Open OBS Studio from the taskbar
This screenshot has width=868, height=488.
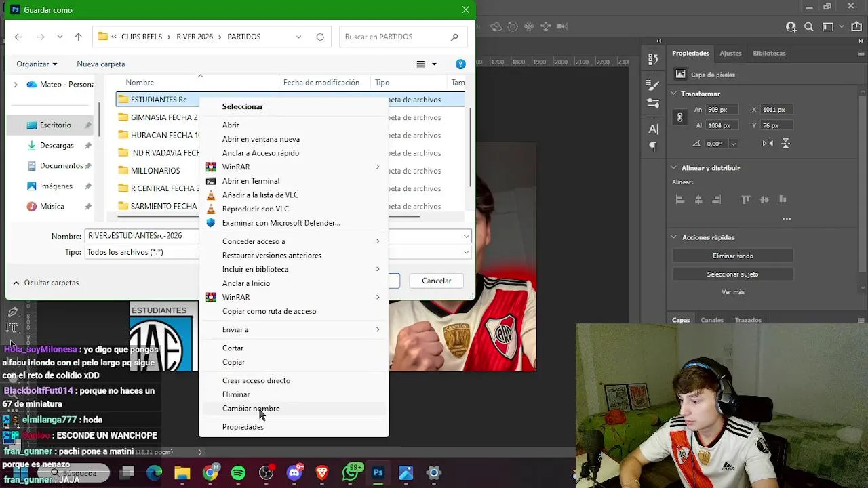[x=267, y=472]
